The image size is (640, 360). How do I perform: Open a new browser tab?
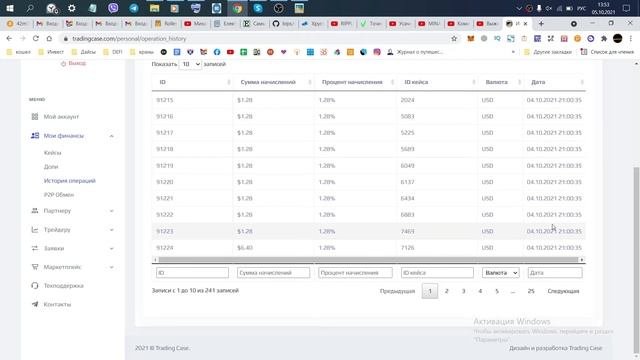pyautogui.click(x=541, y=24)
